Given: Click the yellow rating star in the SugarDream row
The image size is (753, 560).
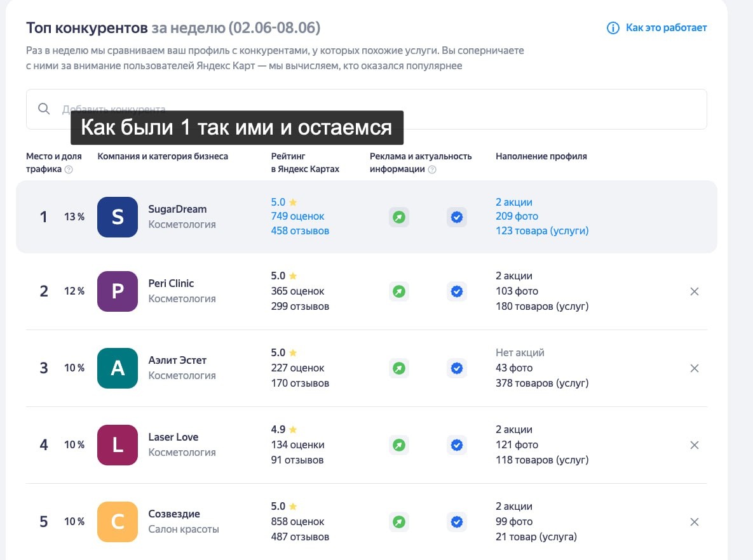Looking at the screenshot, I should coord(293,202).
